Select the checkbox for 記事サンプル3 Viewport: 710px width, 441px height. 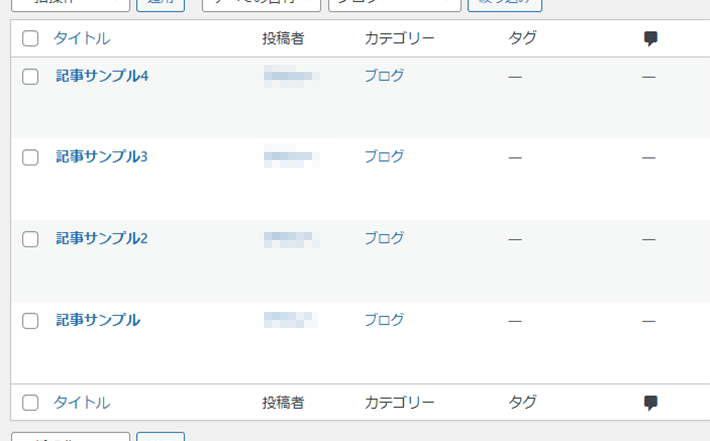click(30, 158)
